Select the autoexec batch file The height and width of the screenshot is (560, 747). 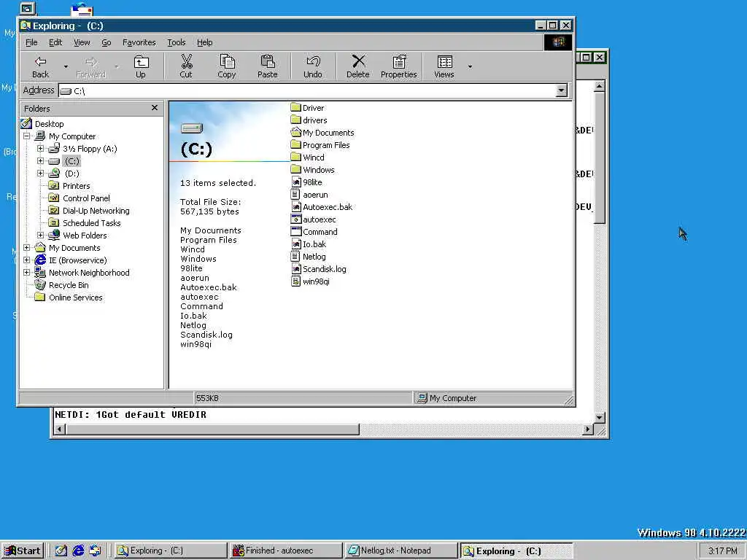(314, 219)
